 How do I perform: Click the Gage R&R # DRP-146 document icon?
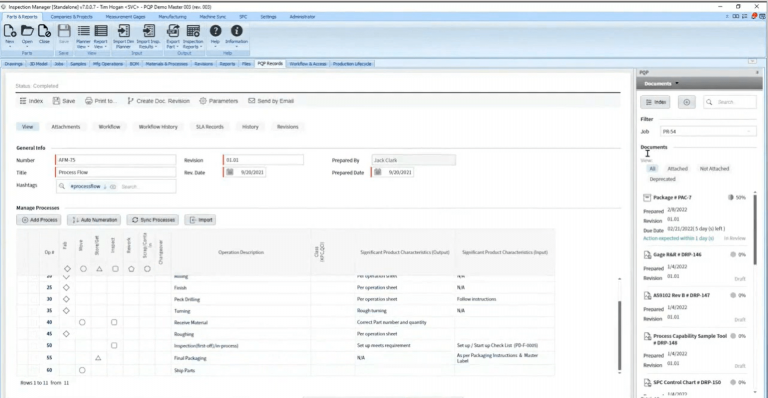click(647, 255)
